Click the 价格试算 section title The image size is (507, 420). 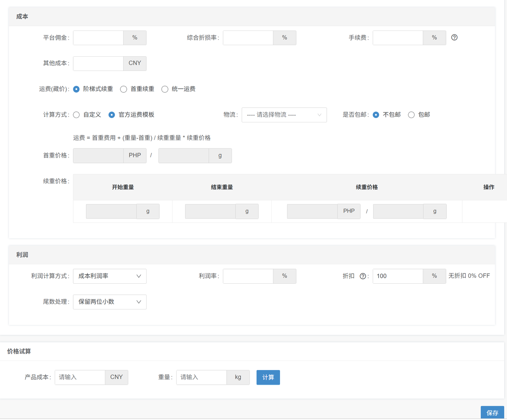click(19, 351)
